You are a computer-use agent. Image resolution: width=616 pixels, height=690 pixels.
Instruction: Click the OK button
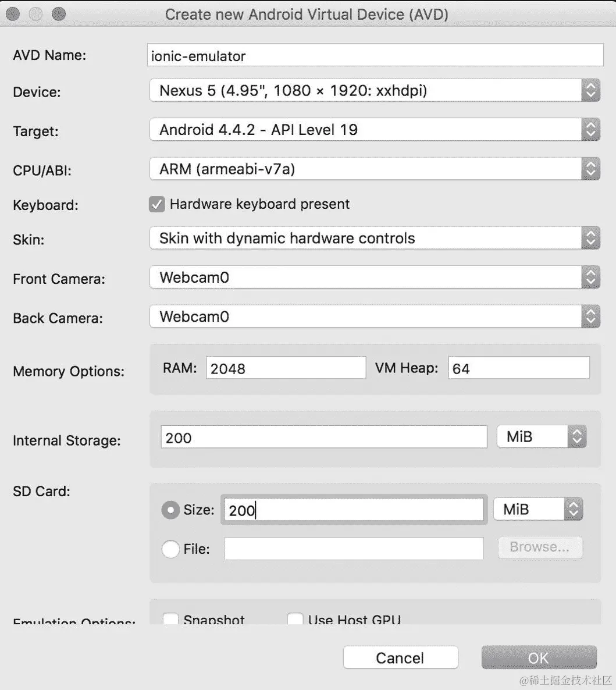pos(539,658)
